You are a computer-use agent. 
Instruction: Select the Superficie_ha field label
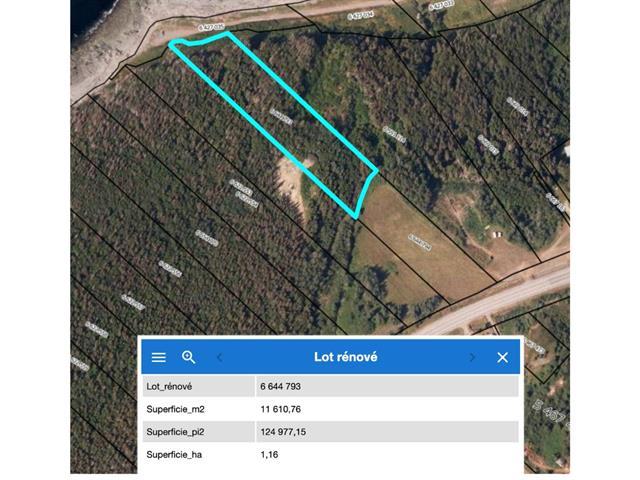click(x=175, y=455)
